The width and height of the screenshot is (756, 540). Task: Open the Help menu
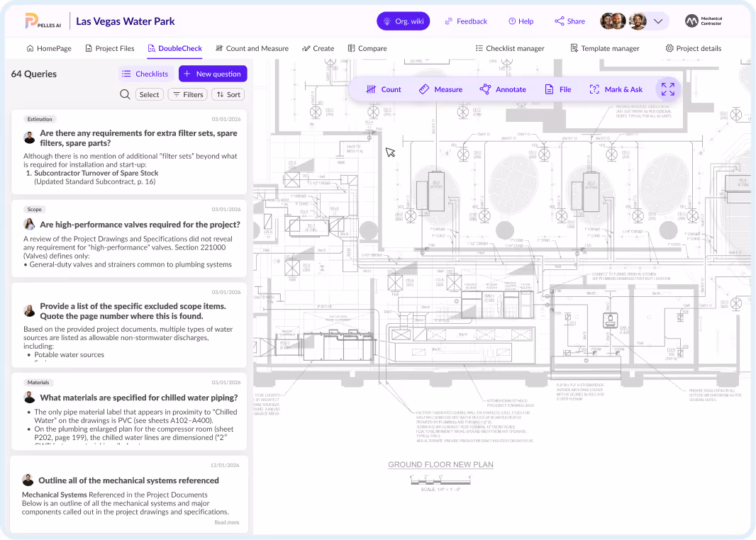click(x=521, y=21)
